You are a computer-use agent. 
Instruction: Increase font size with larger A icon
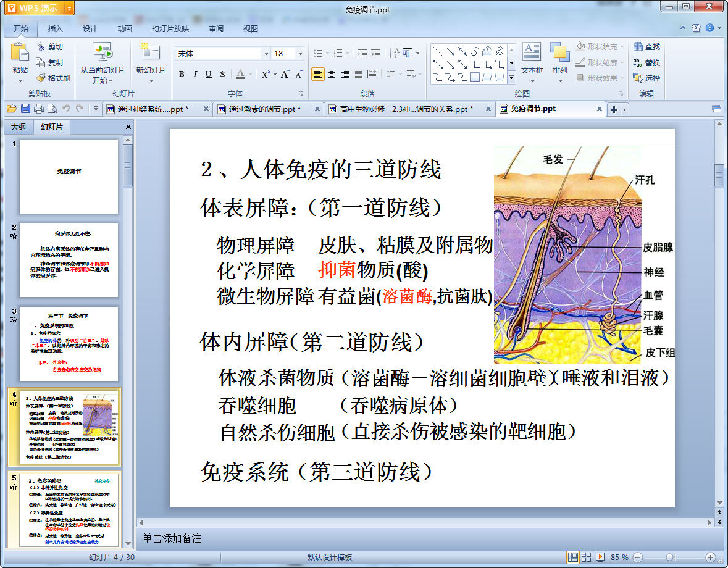(x=285, y=74)
